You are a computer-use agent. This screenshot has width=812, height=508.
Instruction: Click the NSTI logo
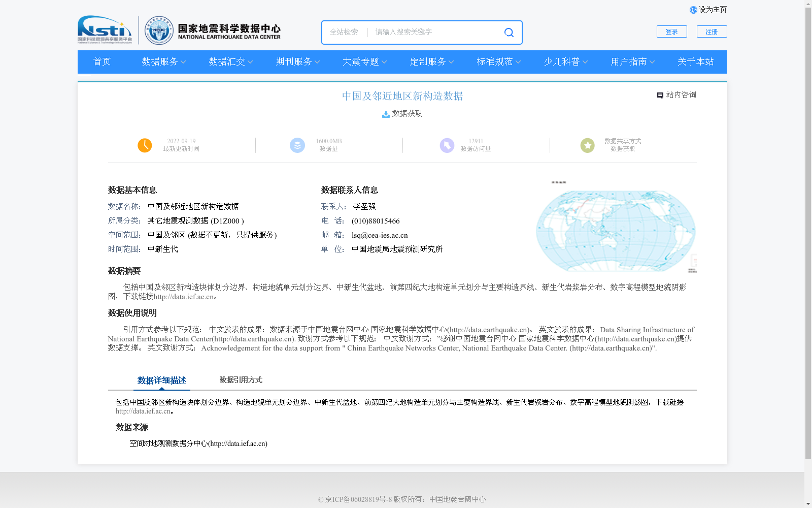[105, 29]
